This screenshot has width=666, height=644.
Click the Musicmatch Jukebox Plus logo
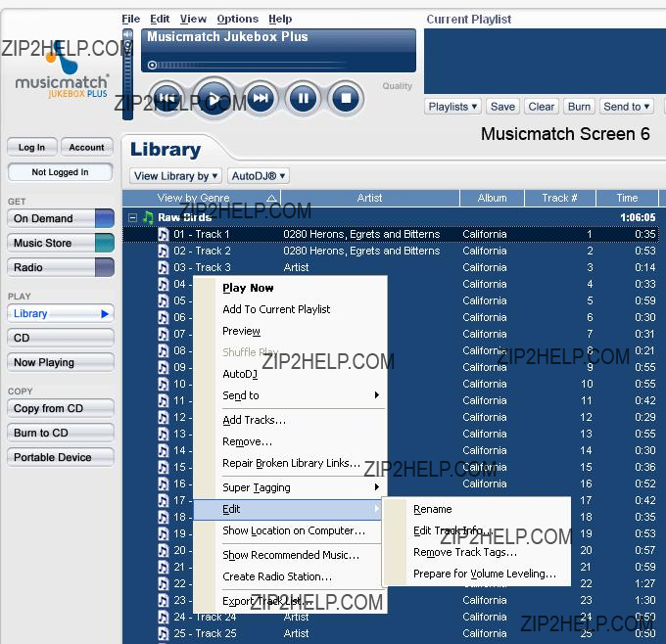pyautogui.click(x=62, y=70)
